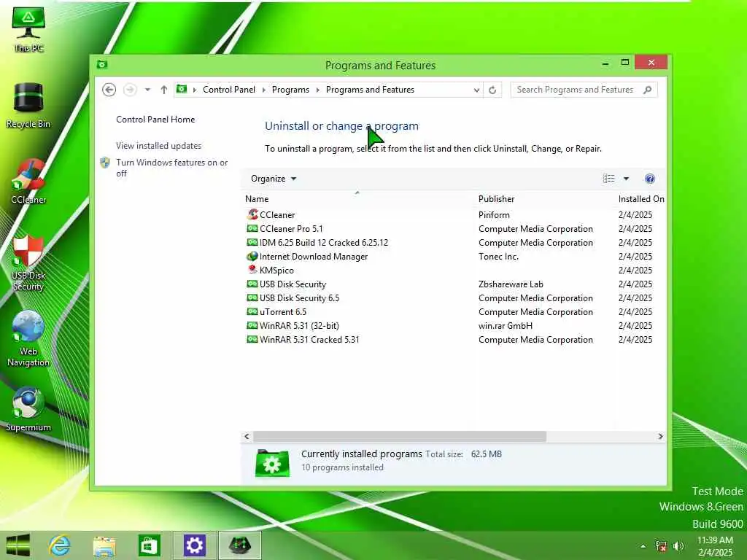Click the win.rar GmbH publisher cell
Screen dimensions: 747x560
506,326
